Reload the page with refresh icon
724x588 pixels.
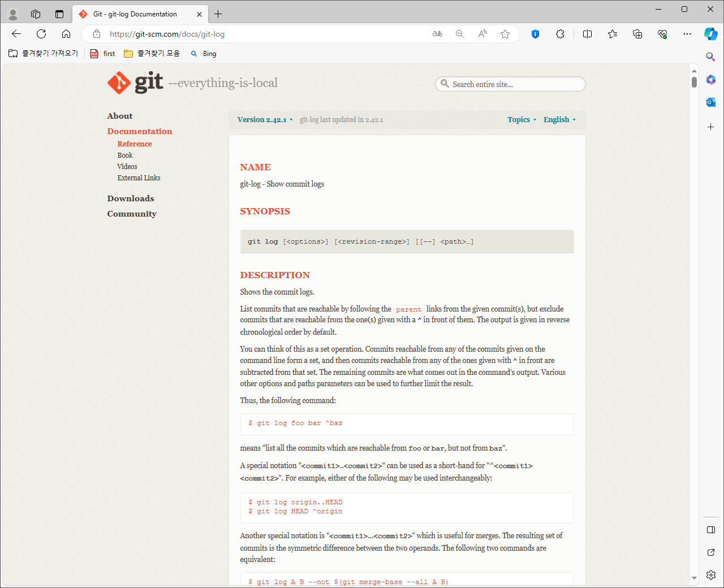pyautogui.click(x=41, y=34)
